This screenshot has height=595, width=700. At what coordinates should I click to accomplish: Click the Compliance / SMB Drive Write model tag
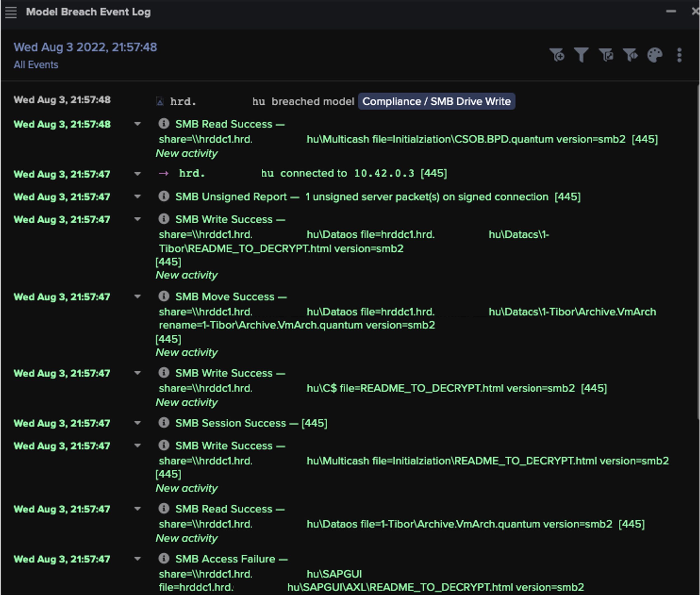tap(436, 101)
